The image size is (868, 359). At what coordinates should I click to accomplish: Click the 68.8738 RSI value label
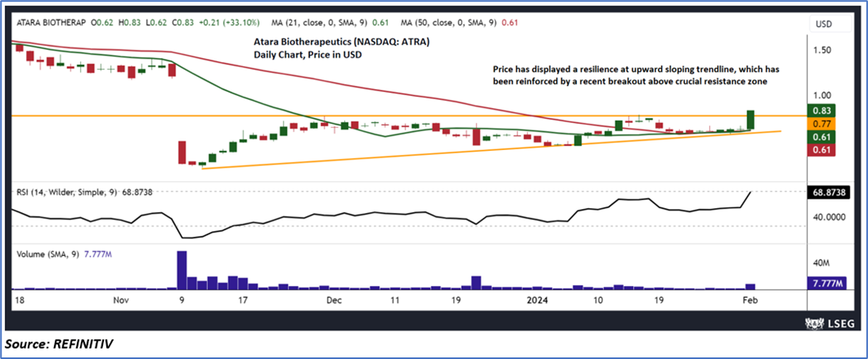click(828, 191)
